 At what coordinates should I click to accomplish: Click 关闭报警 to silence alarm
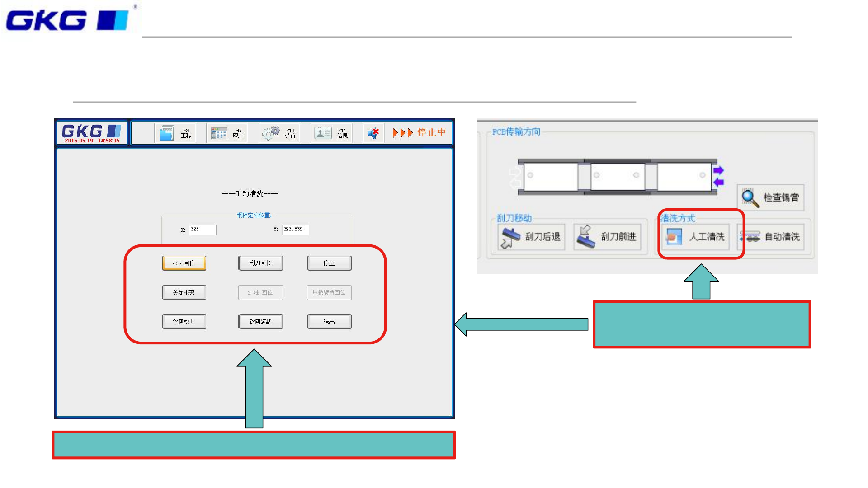tap(184, 292)
